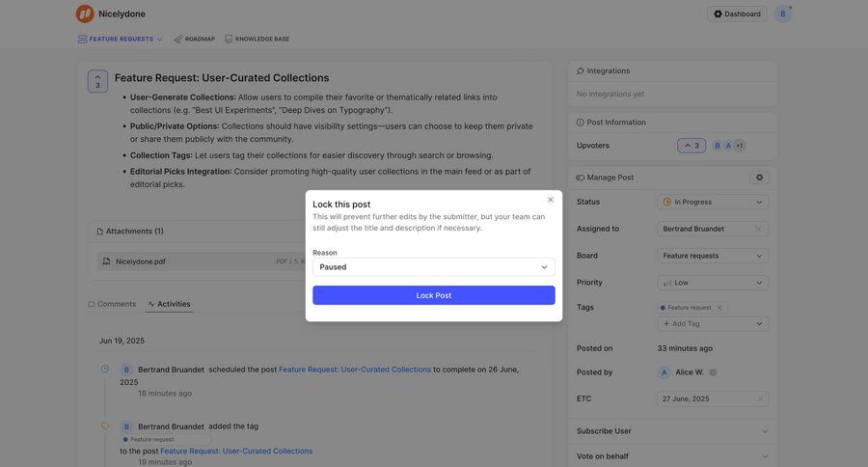Click the Upvoters count button showing 3
The height and width of the screenshot is (467, 868).
click(x=692, y=146)
